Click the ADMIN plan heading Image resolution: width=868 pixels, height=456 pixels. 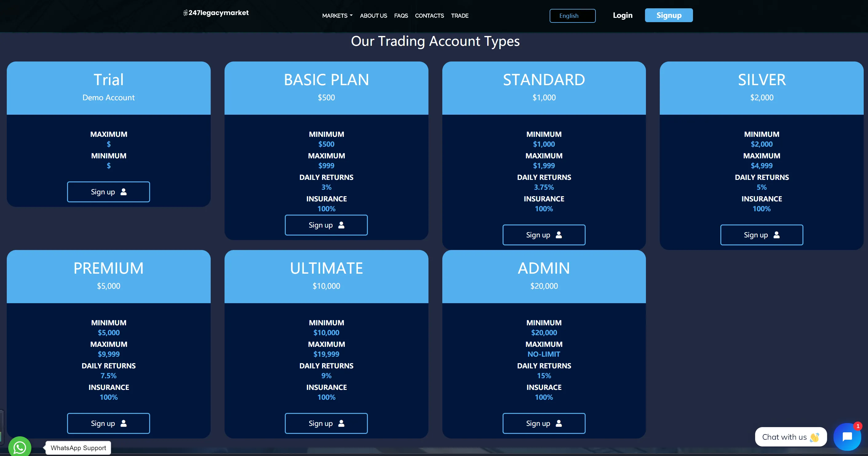point(544,268)
